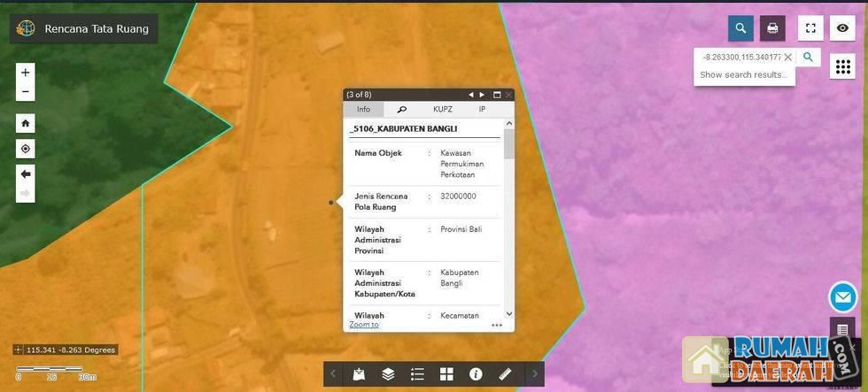Viewport: 868px width, 392px height.
Task: Click the Zoom to link
Action: 364,325
